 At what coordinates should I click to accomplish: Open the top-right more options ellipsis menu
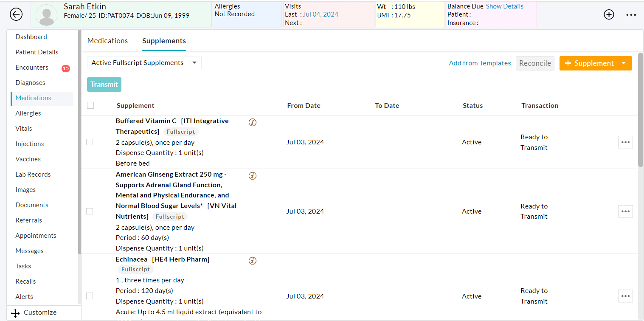point(631,14)
